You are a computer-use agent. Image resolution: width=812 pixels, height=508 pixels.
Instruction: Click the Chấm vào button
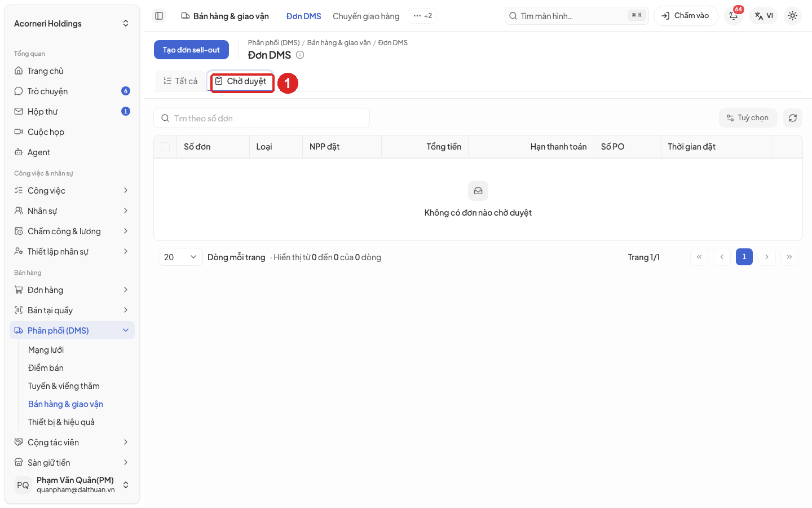point(686,16)
